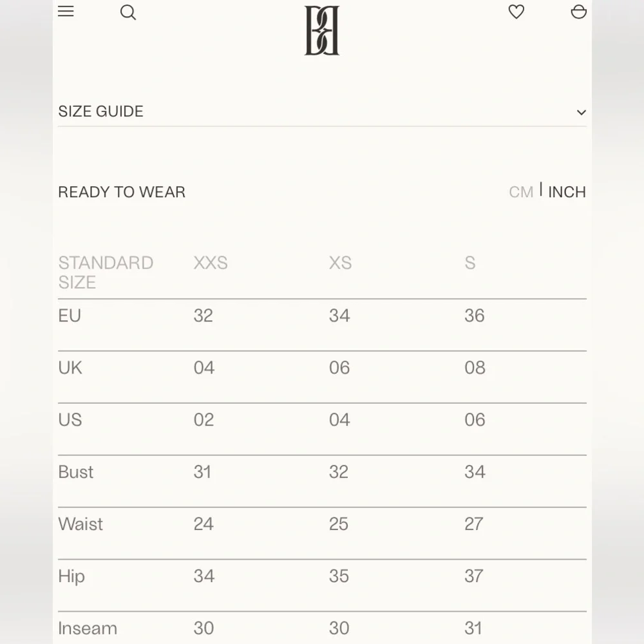Switch measurements to INCH
The width and height of the screenshot is (644, 644).
point(567,192)
